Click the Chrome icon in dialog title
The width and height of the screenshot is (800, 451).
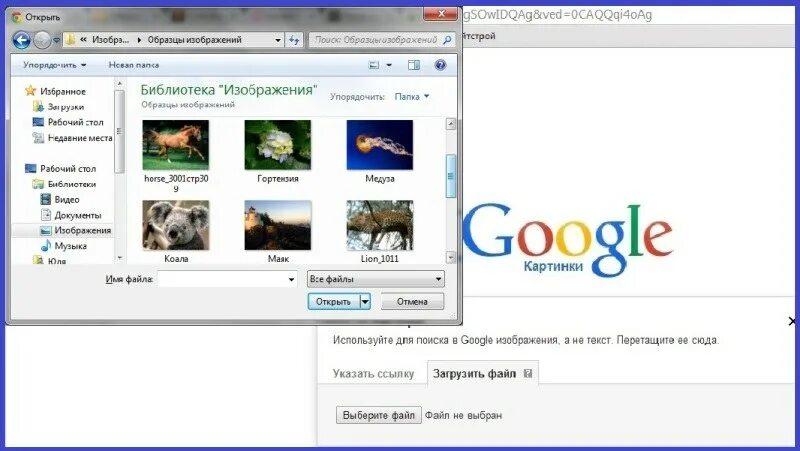click(x=17, y=17)
